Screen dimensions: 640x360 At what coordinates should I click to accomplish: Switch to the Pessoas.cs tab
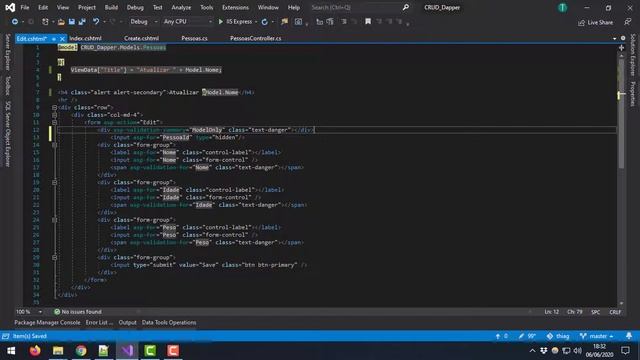pos(194,38)
